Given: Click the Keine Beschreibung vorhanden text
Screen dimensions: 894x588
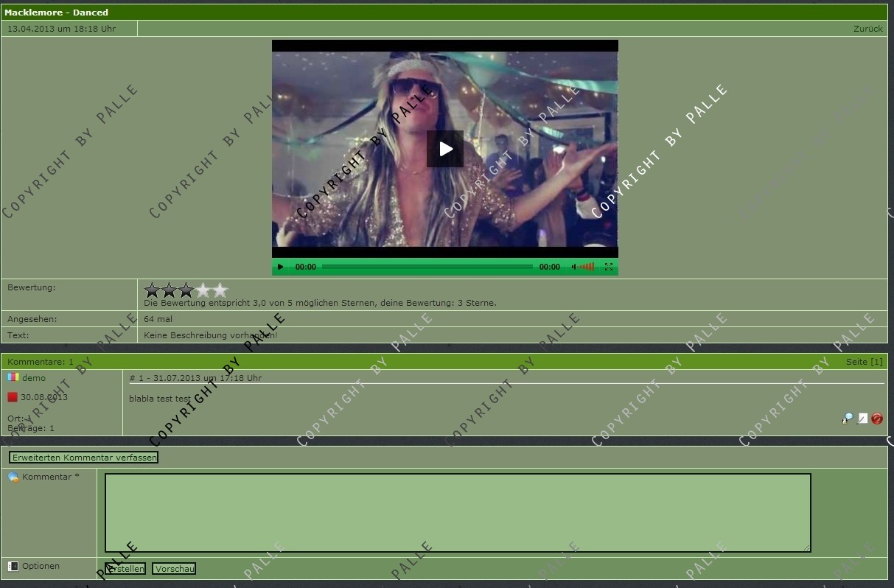Looking at the screenshot, I should [211, 335].
